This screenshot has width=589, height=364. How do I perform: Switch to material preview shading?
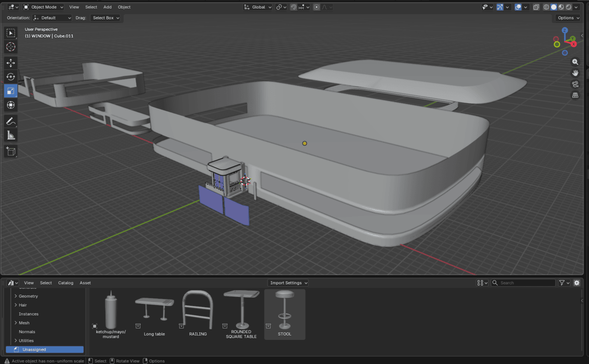pos(561,7)
